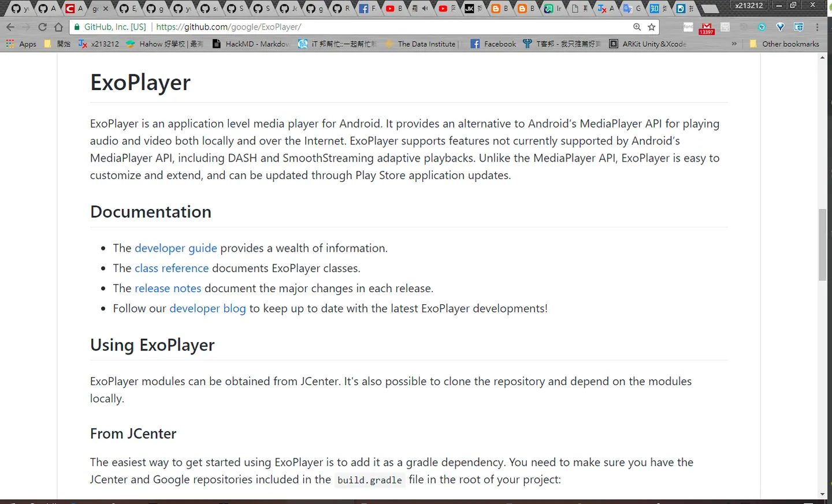Image resolution: width=832 pixels, height=504 pixels.
Task: Open the Other bookmarks folder
Action: (784, 44)
